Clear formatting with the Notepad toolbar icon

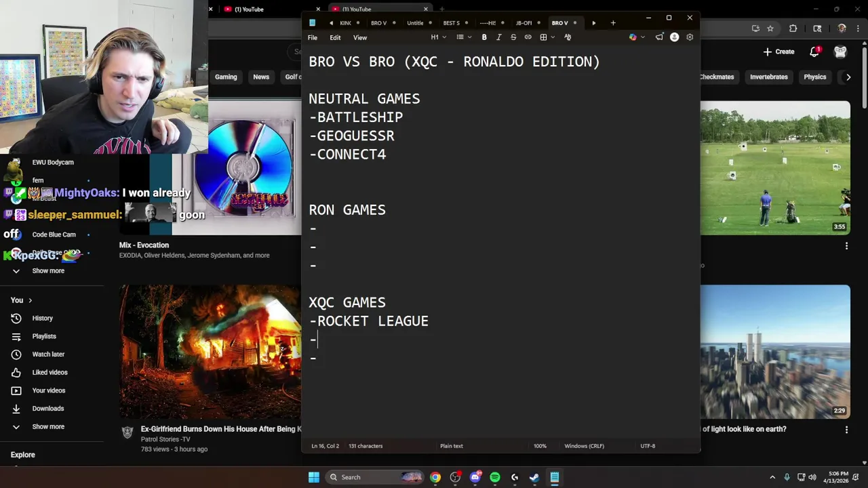click(568, 37)
